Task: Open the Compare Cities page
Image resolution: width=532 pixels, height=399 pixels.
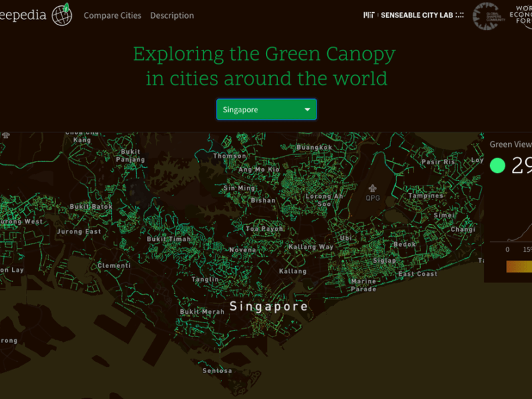Action: click(x=112, y=15)
